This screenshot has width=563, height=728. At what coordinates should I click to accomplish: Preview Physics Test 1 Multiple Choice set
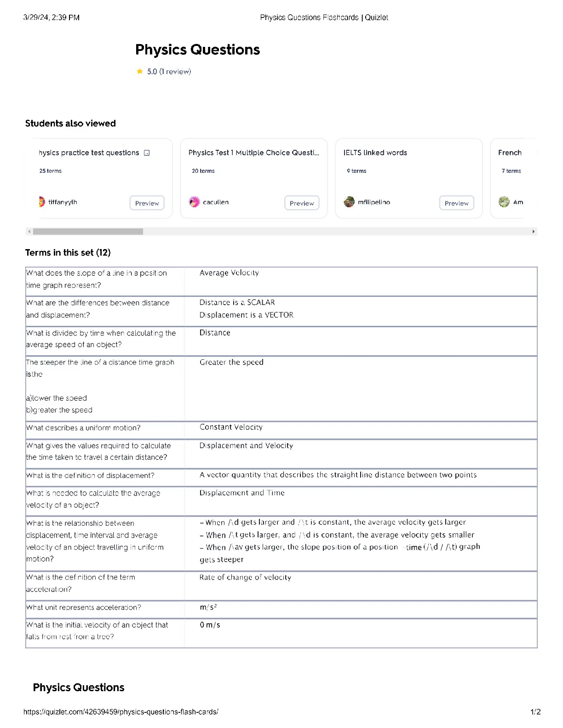302,203
